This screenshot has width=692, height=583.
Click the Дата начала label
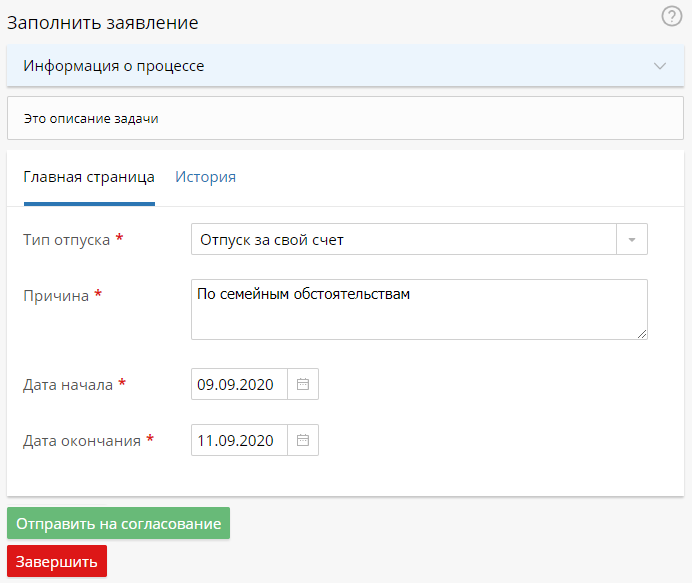pos(68,384)
